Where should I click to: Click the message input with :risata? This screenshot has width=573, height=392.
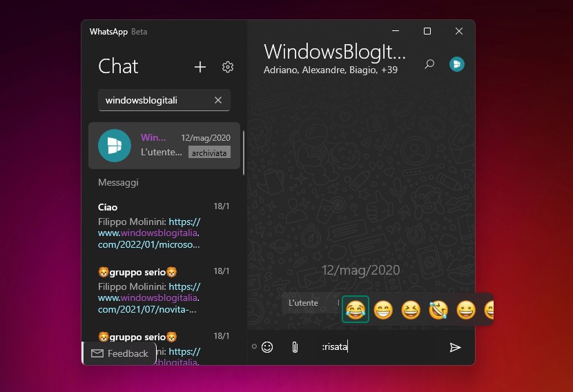(378, 346)
